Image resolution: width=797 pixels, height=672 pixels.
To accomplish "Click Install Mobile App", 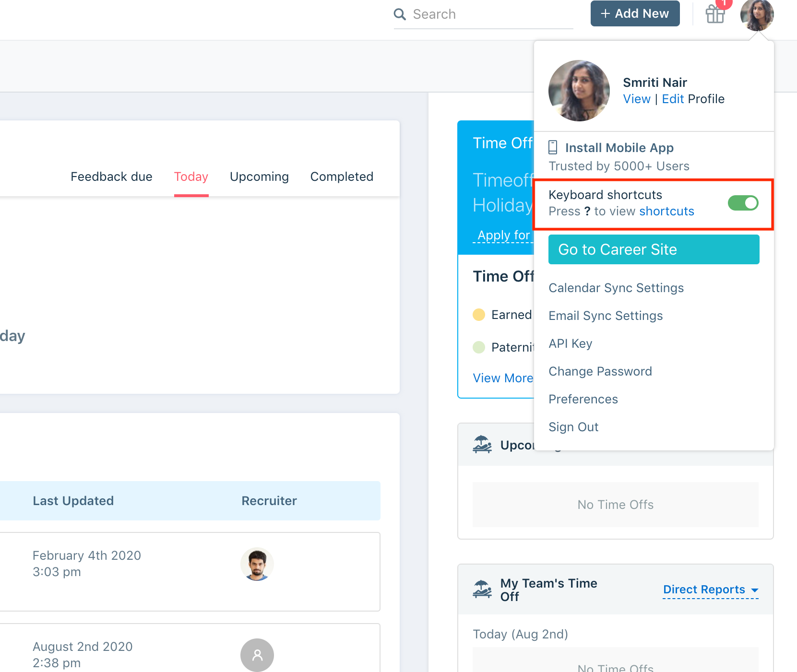I will tap(619, 148).
